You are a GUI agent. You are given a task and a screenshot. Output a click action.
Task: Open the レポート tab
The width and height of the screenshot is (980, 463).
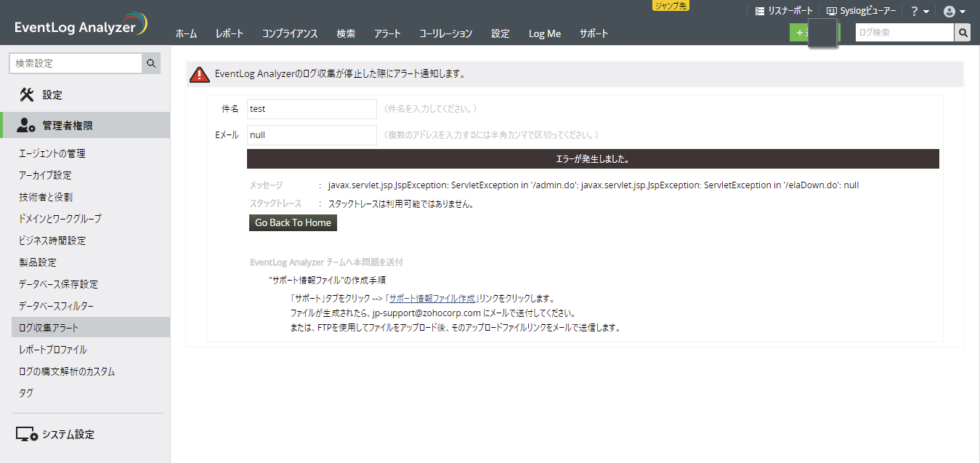(229, 33)
